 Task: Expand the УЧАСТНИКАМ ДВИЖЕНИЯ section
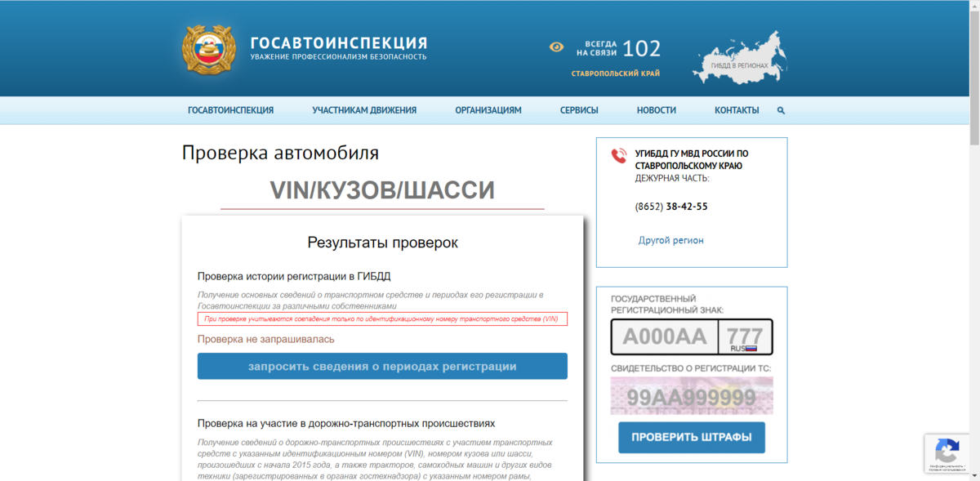(365, 110)
